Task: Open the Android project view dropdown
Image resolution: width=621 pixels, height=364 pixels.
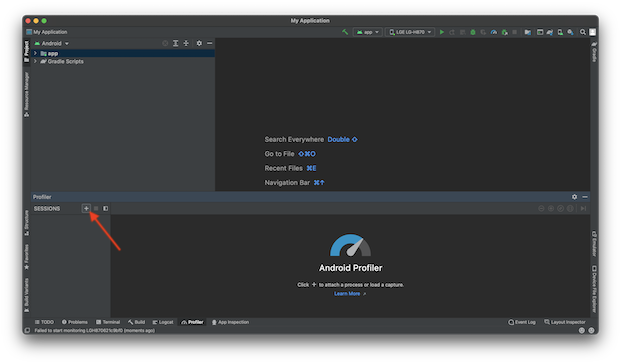Action: click(51, 43)
